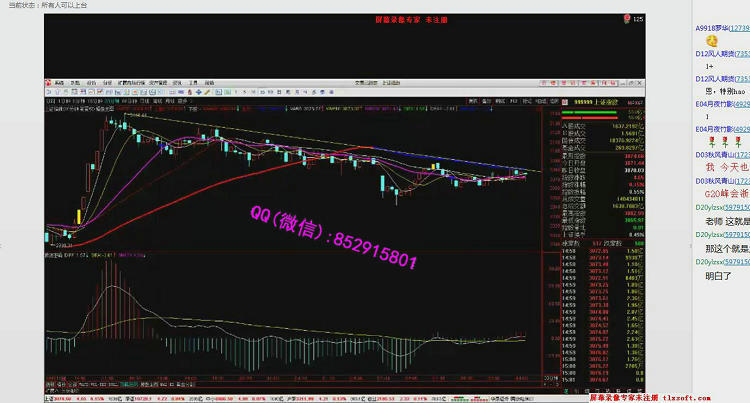Viewport: 750px width, 403px height.
Task: Click the smiley emoji in the chat
Action: (x=712, y=40)
